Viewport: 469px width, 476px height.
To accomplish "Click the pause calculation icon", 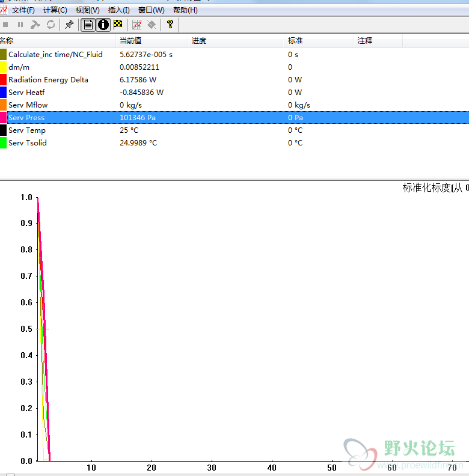I will [20, 25].
